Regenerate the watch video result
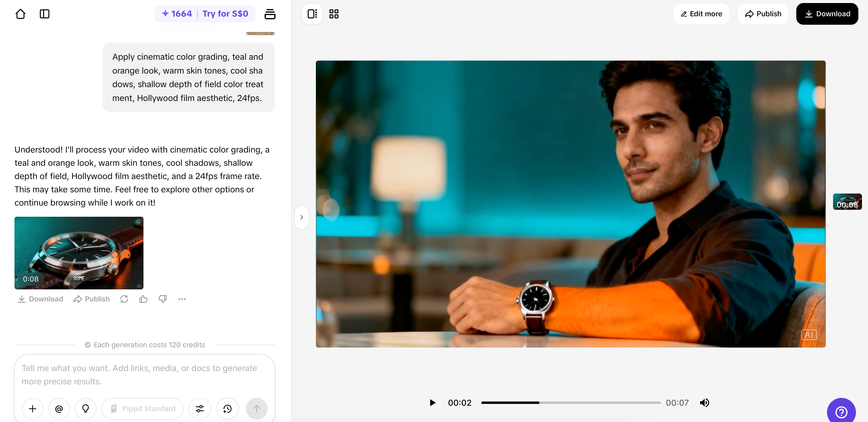868x422 pixels. click(124, 299)
